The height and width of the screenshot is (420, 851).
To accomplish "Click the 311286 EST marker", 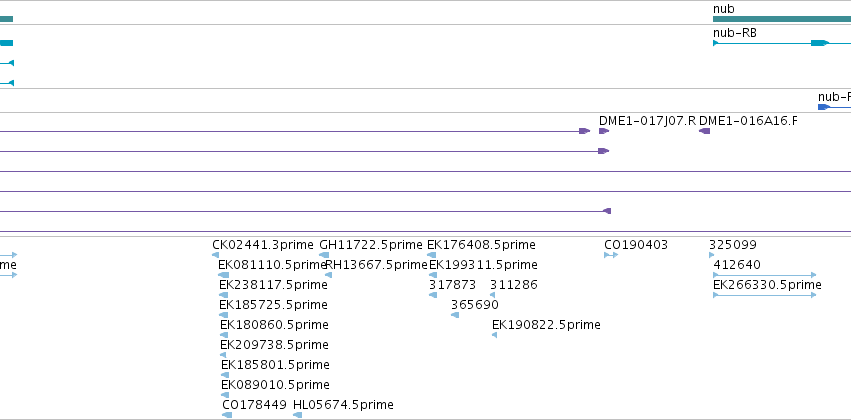I will [492, 295].
